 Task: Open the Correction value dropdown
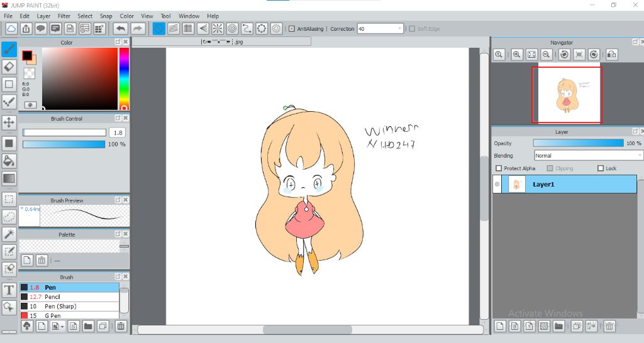[x=399, y=29]
